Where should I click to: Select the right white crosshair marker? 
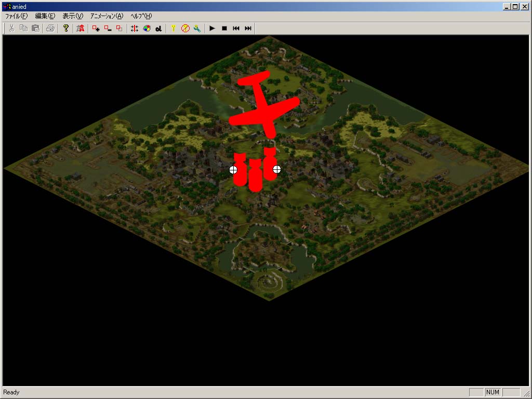click(x=277, y=169)
